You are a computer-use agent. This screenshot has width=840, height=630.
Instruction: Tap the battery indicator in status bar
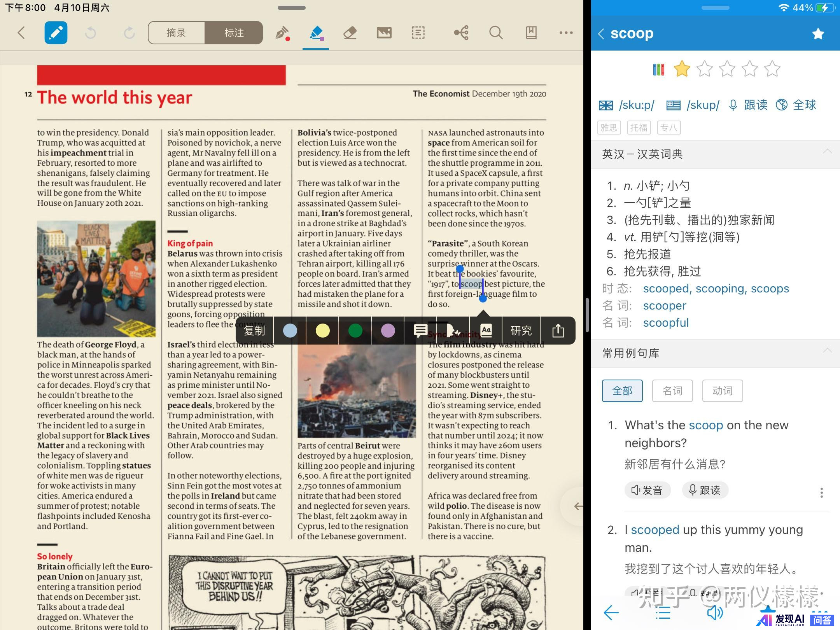(824, 8)
